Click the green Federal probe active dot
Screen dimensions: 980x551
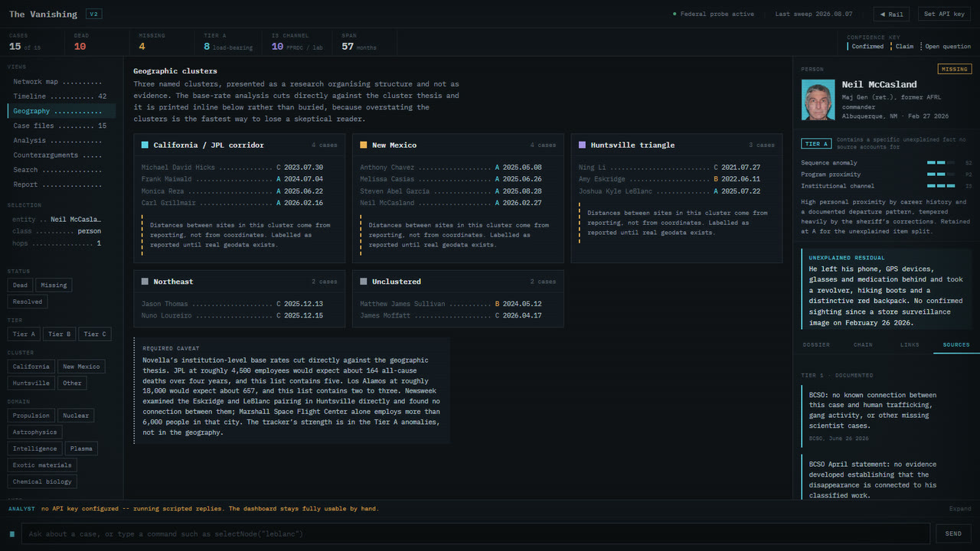(674, 14)
